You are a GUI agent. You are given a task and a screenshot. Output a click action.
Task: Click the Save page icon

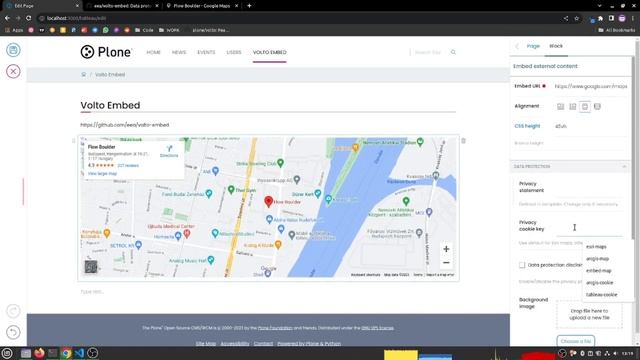point(13,50)
